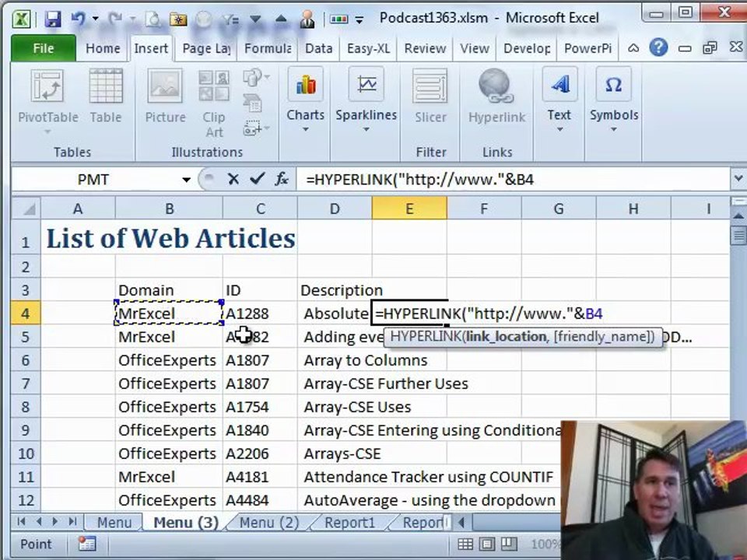This screenshot has height=560, width=747.
Task: Switch to the Data ribbon tab
Action: (319, 48)
